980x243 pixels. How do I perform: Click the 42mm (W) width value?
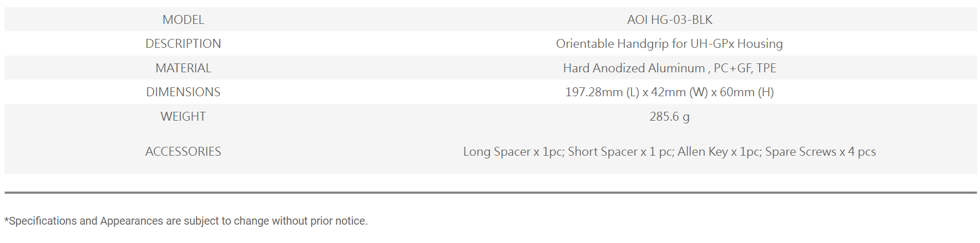click(679, 92)
